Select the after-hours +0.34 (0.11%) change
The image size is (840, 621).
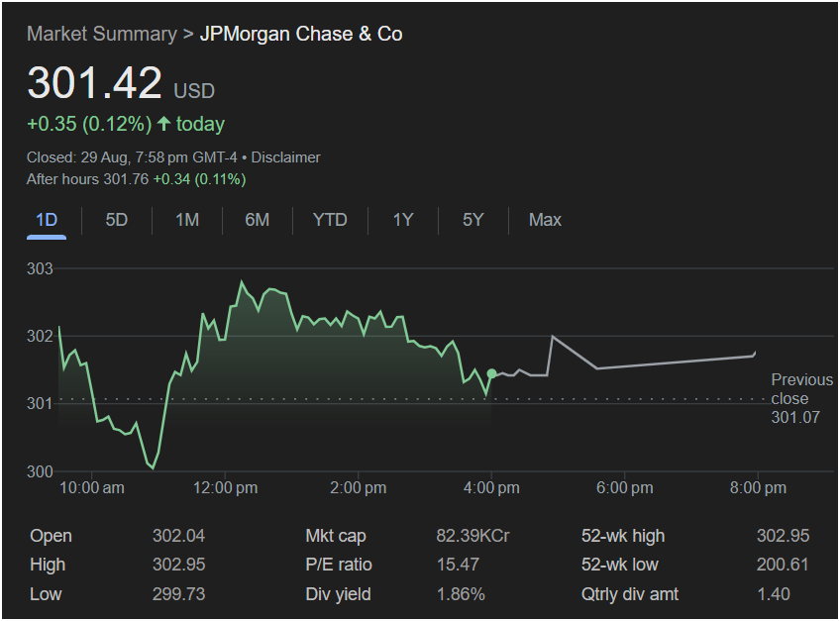[x=199, y=179]
